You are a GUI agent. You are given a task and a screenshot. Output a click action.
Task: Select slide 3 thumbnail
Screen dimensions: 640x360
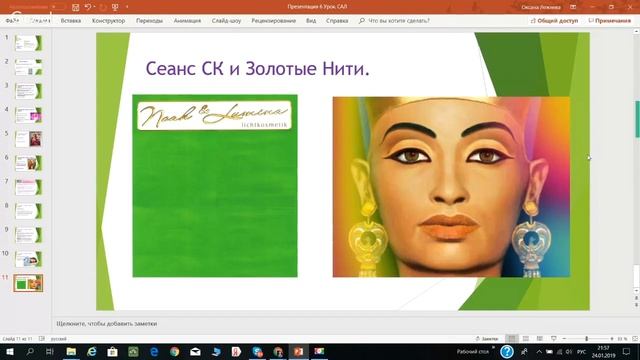pyautogui.click(x=28, y=91)
